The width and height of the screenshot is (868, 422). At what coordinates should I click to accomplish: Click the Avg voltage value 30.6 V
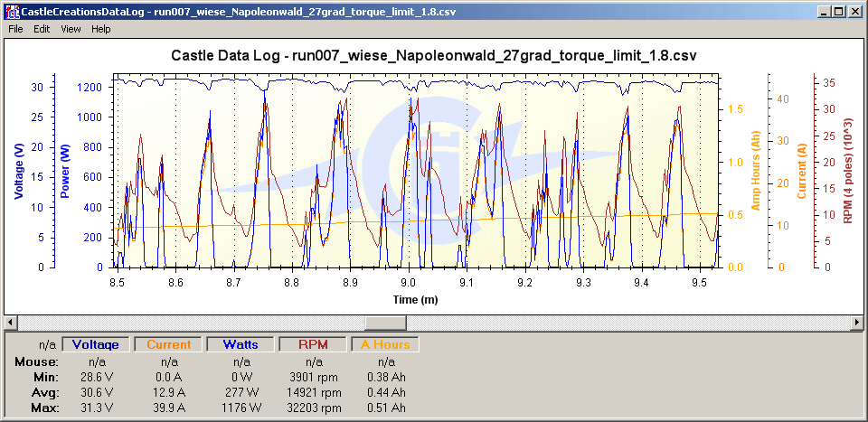(97, 393)
